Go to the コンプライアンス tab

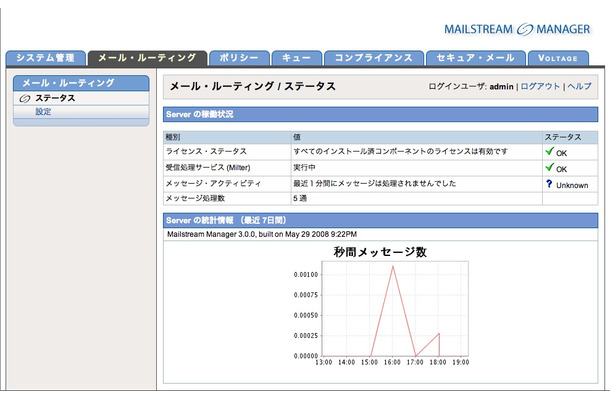pyautogui.click(x=373, y=58)
